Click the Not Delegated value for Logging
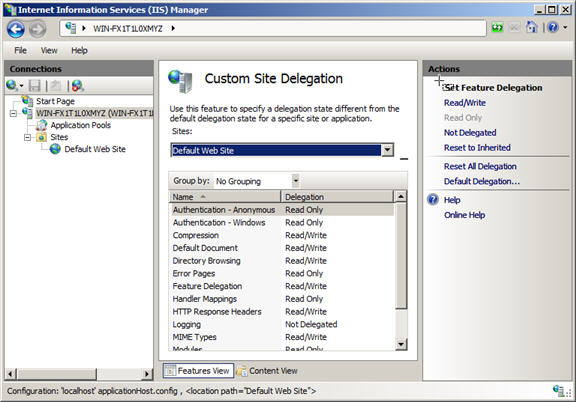 (311, 324)
